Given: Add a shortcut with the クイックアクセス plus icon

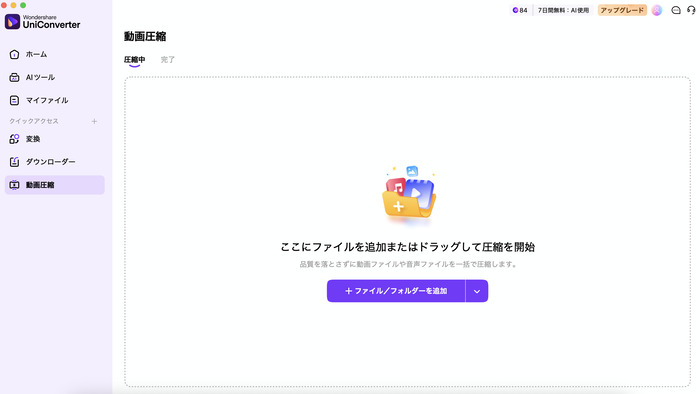Looking at the screenshot, I should [x=94, y=121].
